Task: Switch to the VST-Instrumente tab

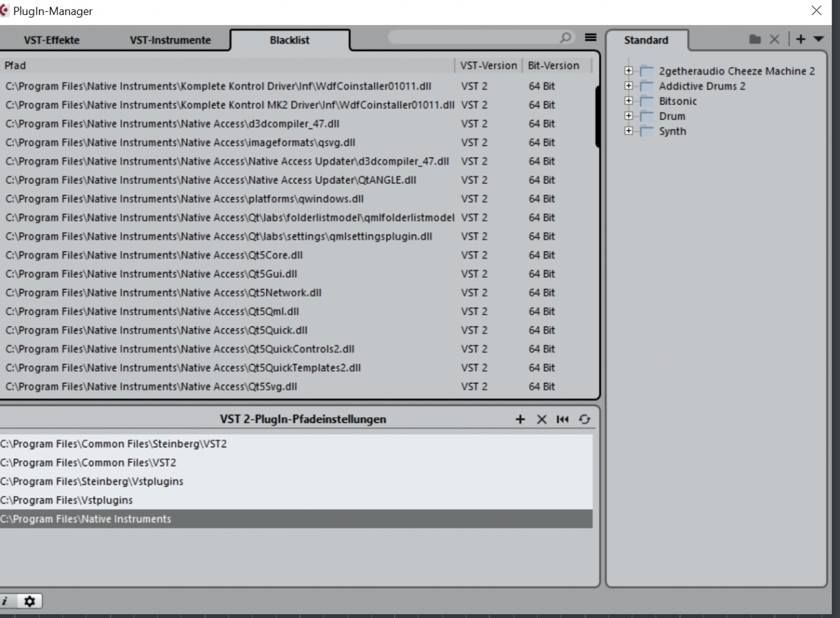Action: (x=171, y=40)
